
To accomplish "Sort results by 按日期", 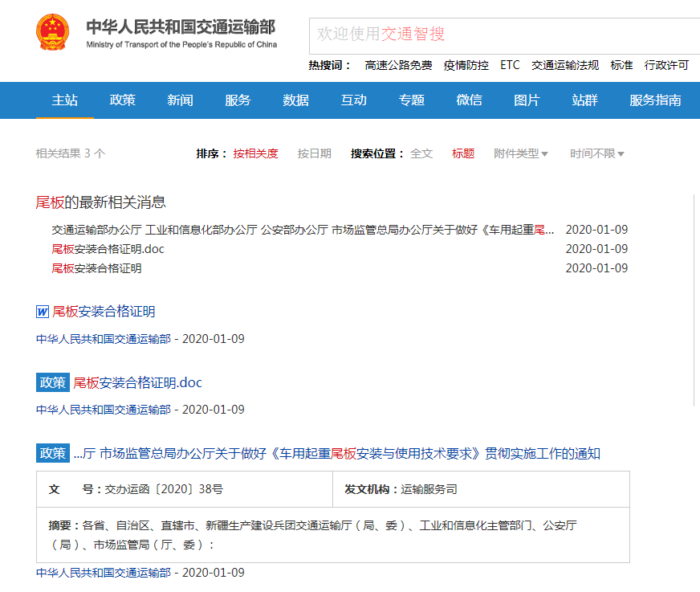I will coord(314,153).
